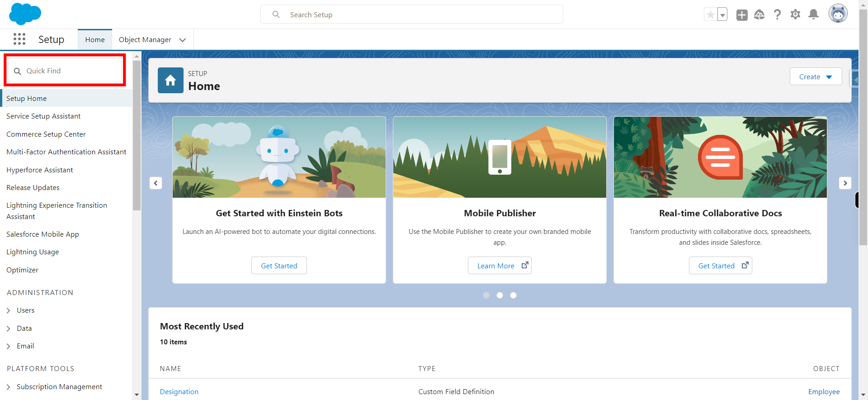The height and width of the screenshot is (400, 868).
Task: Open Service Setup Assistant
Action: tap(43, 116)
